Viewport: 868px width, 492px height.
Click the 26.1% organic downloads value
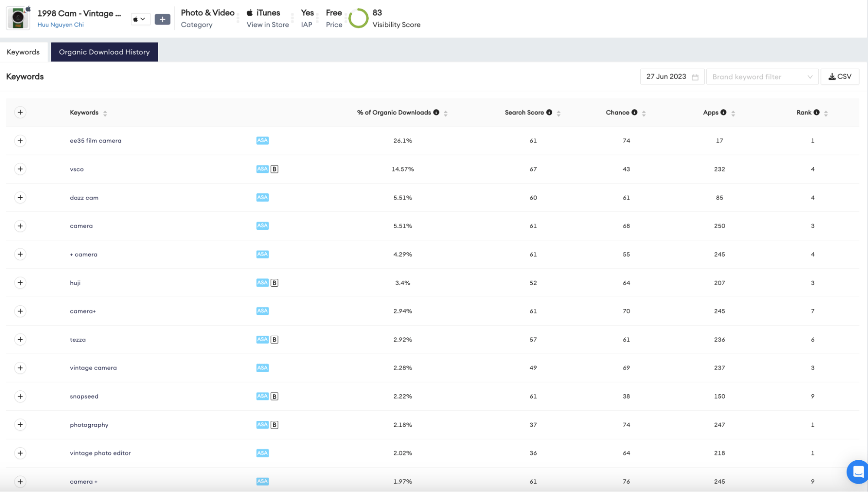403,141
